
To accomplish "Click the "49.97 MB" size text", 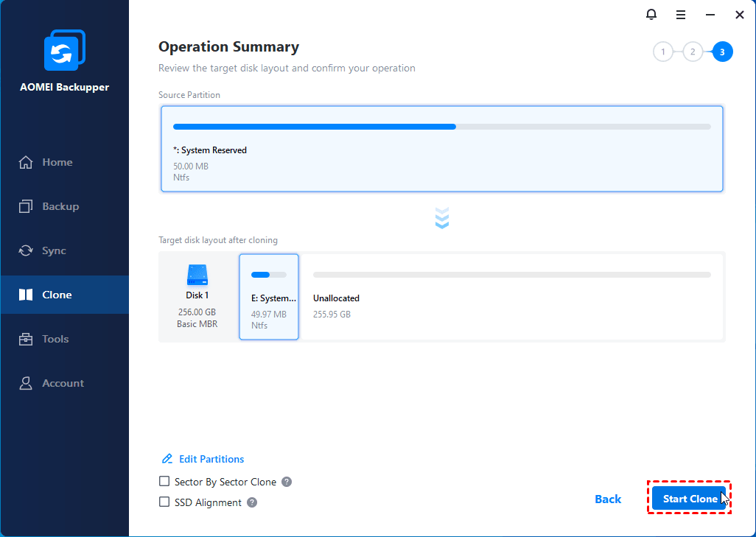I will (268, 315).
